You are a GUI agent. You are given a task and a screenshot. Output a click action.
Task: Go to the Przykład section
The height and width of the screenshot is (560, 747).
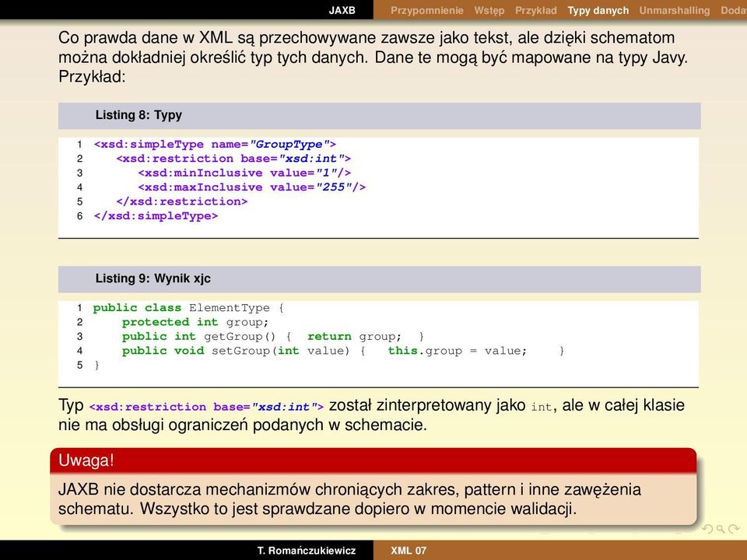click(536, 10)
